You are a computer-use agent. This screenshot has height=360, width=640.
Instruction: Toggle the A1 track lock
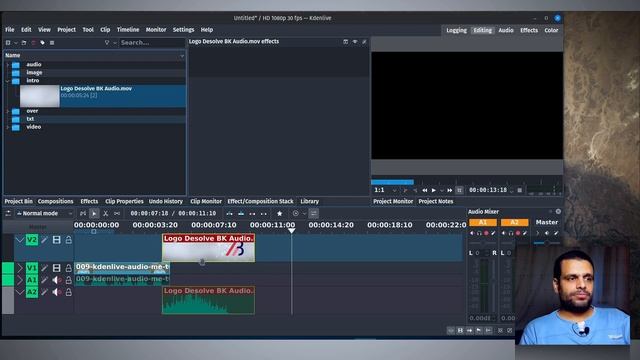point(69,280)
